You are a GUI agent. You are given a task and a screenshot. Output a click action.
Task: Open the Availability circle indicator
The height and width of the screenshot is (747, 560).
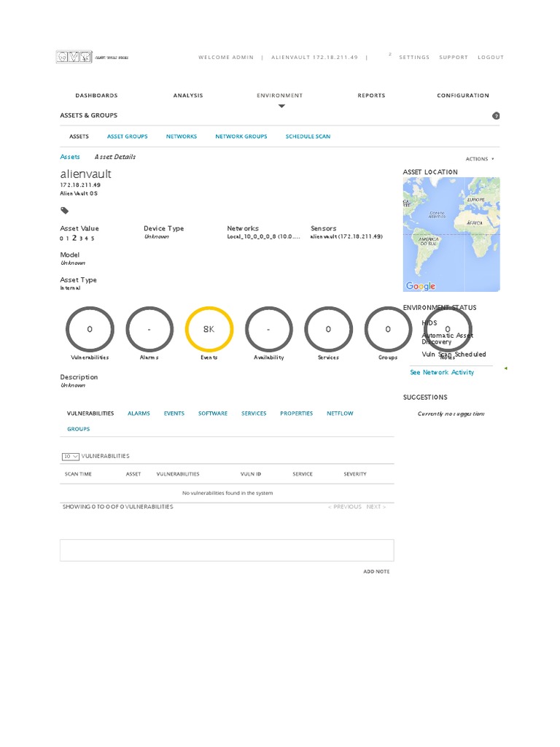pyautogui.click(x=268, y=329)
